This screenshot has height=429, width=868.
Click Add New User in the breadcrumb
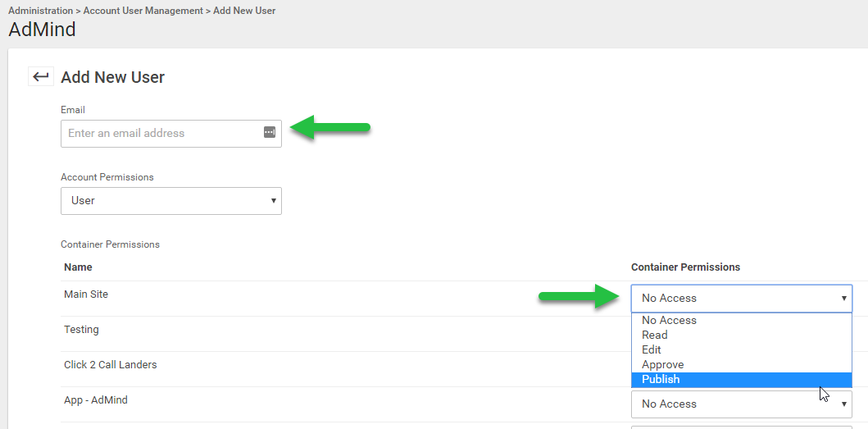tap(244, 11)
